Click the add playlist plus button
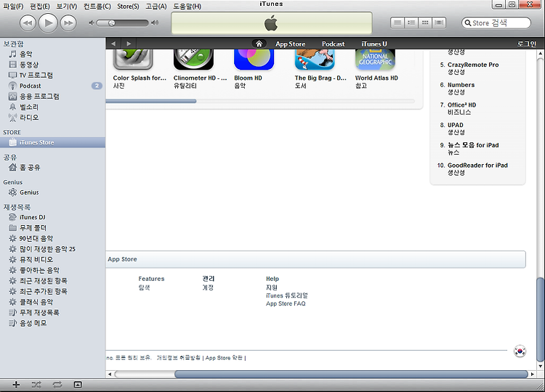Viewport: 545px width, 392px height. click(16, 385)
